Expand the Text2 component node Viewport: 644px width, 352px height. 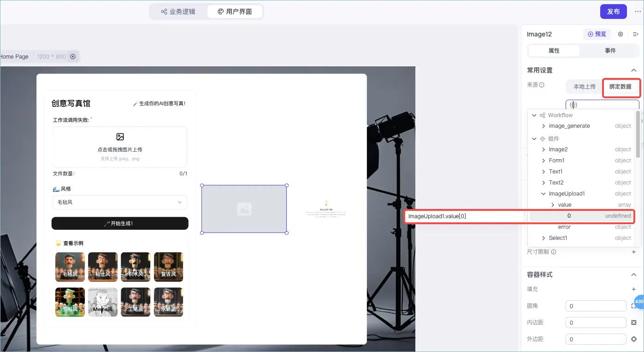[x=544, y=183]
